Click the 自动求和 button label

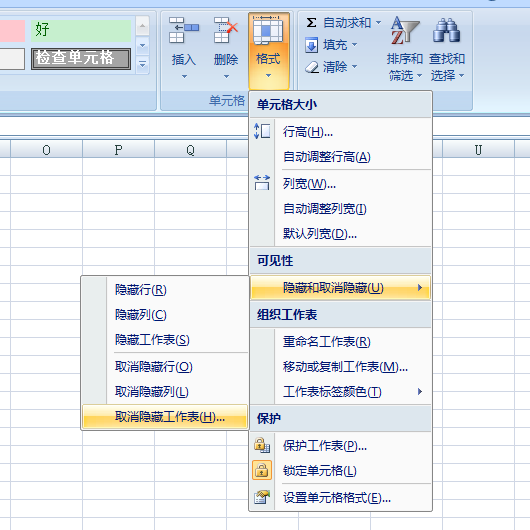[x=347, y=23]
